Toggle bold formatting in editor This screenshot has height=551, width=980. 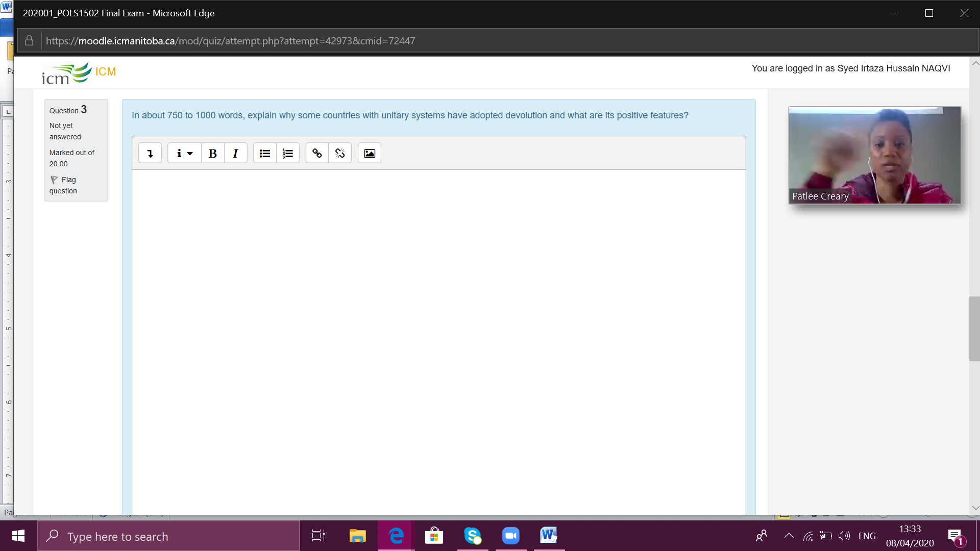(x=213, y=153)
